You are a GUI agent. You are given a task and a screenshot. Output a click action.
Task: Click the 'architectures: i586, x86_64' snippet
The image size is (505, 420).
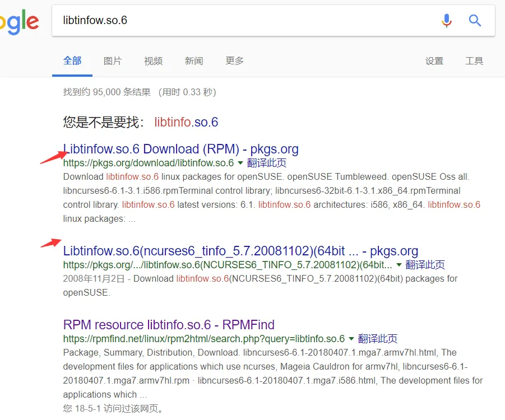(x=368, y=205)
